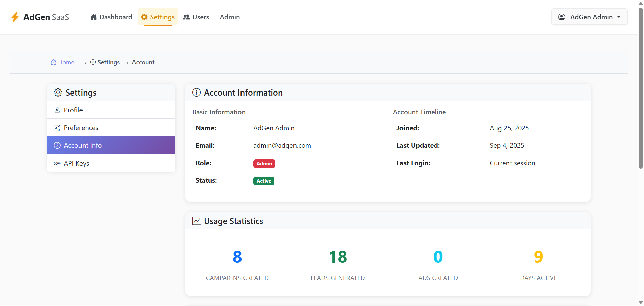644x306 pixels.
Task: Click the green Active status badge
Action: (x=264, y=181)
